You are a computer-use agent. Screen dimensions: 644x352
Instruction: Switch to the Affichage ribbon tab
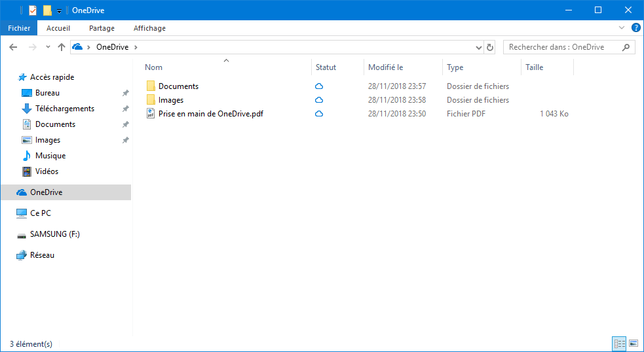(149, 28)
